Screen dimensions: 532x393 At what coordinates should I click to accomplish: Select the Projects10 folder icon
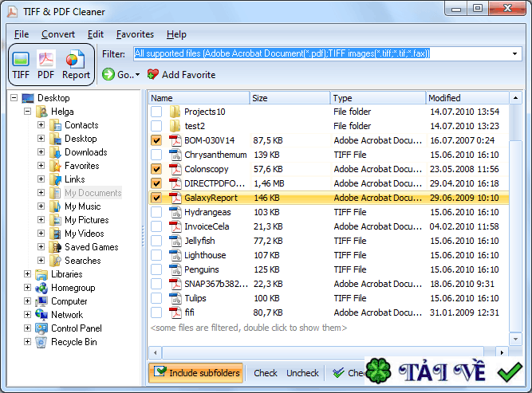[x=175, y=112]
